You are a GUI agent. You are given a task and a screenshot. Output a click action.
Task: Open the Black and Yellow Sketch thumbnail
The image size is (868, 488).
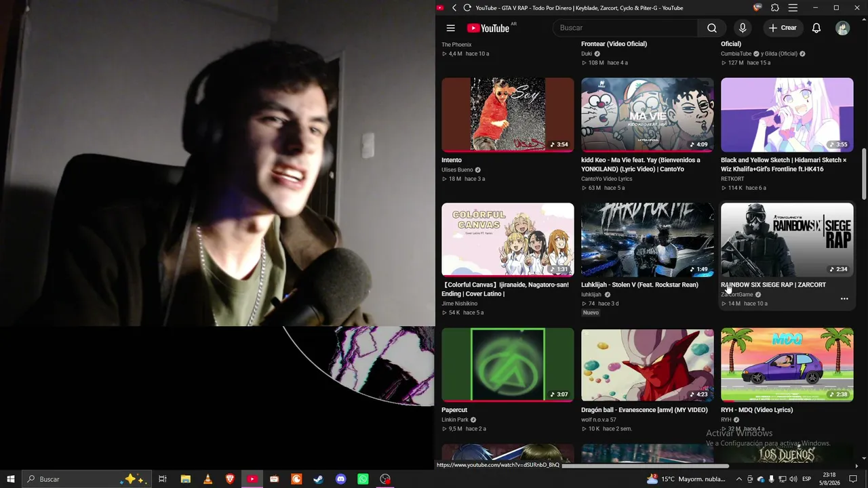tap(787, 115)
